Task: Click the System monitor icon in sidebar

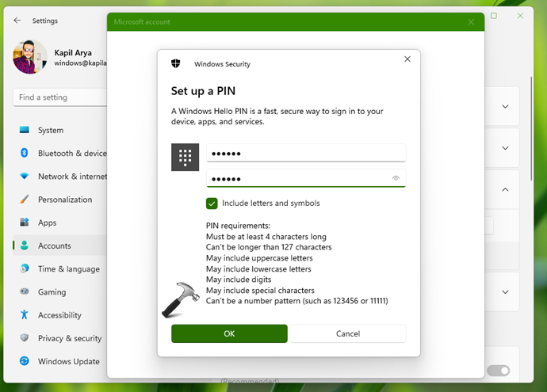Action: point(24,130)
